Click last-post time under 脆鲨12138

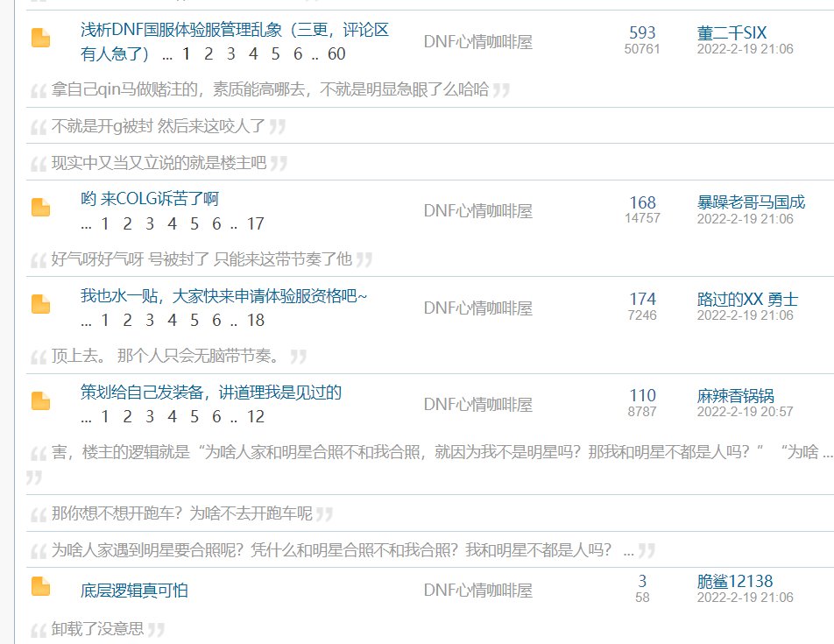[745, 598]
